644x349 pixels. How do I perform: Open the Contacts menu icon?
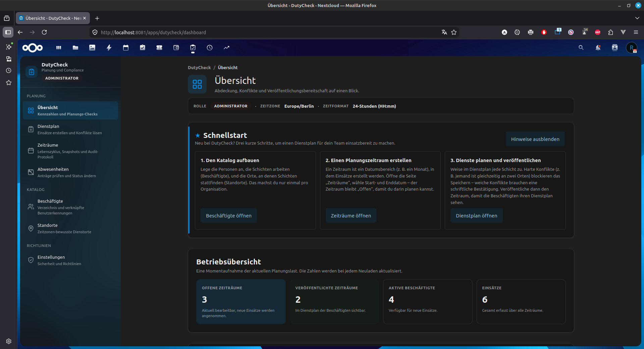615,48
